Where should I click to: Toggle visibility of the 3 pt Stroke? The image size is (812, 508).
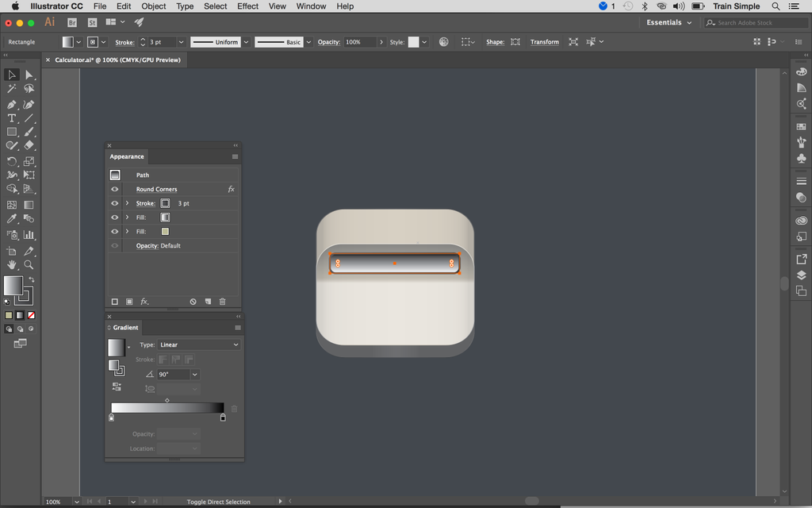click(x=114, y=203)
